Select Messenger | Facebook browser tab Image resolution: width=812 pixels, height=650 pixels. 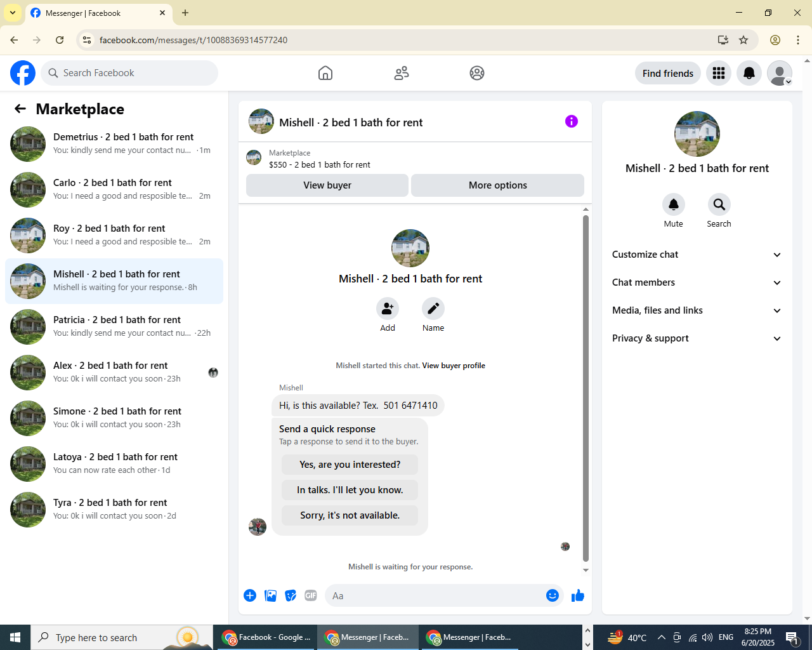[x=98, y=13]
